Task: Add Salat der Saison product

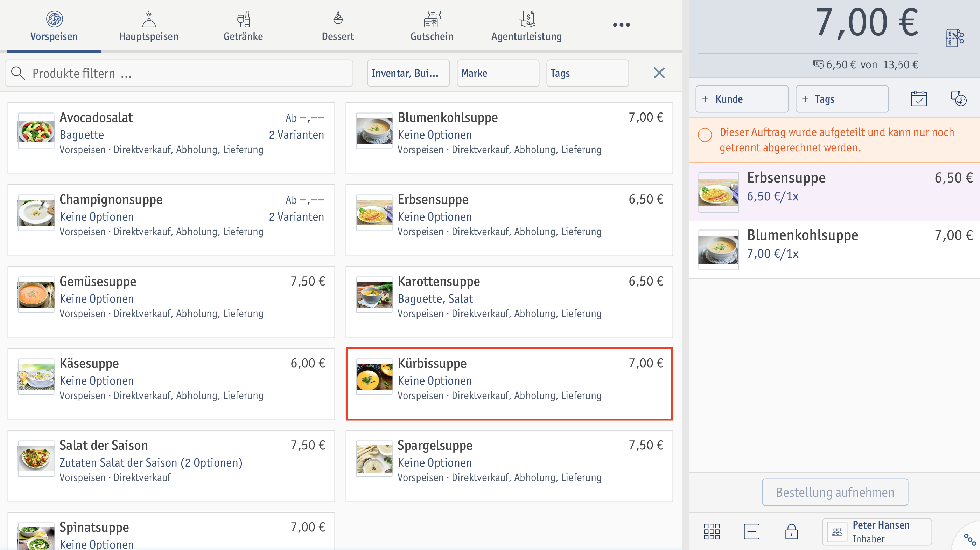Action: 171,466
